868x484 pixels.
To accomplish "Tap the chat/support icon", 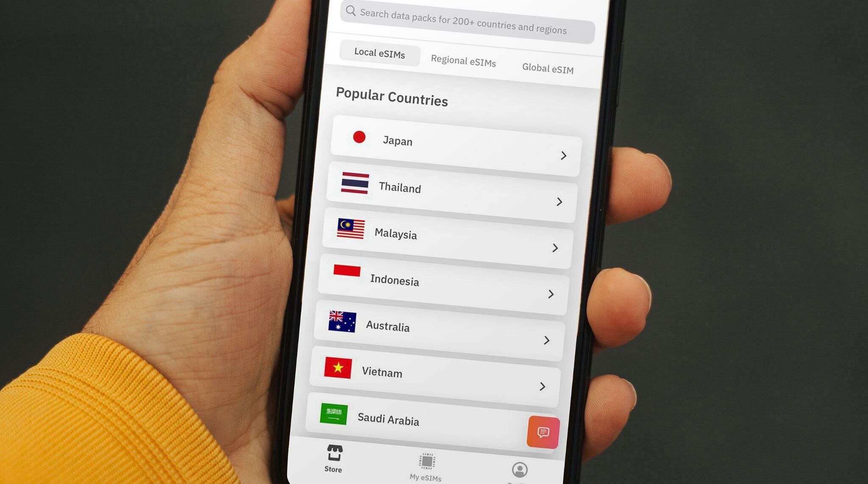I will 544,431.
